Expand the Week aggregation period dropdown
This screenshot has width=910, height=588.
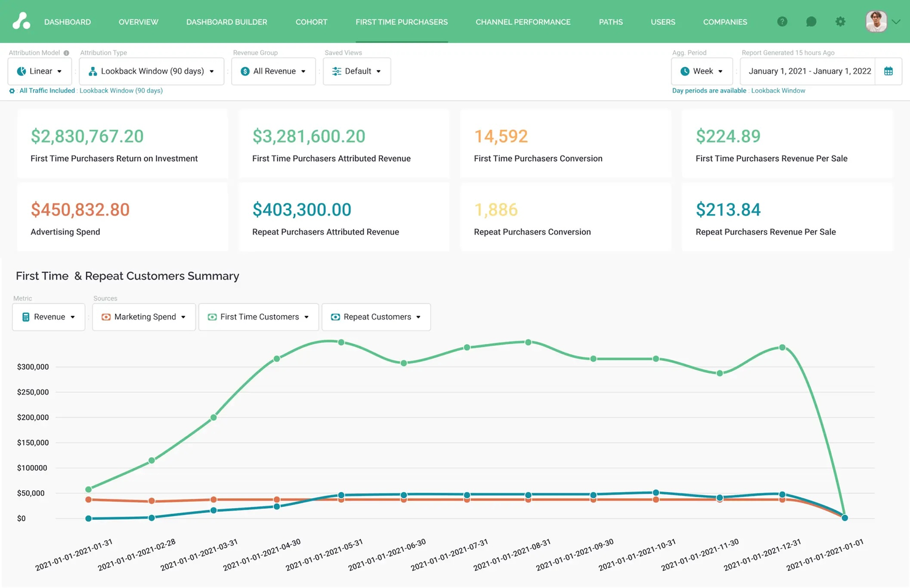[702, 71]
